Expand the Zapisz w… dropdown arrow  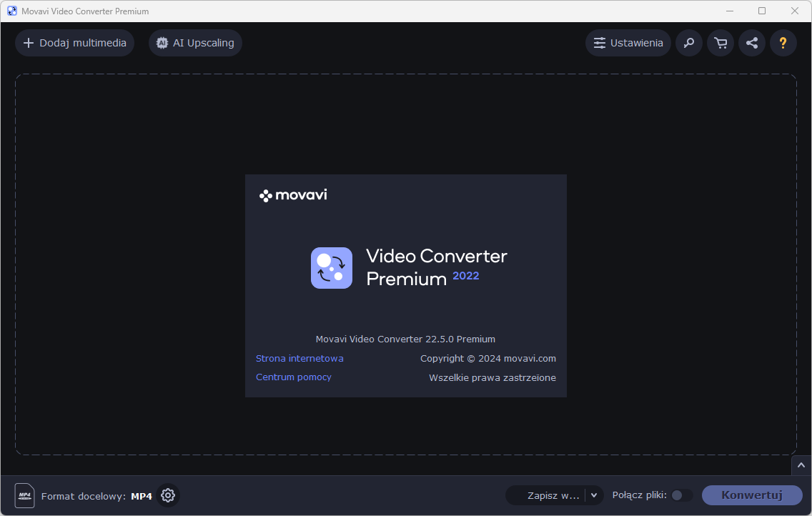point(594,496)
